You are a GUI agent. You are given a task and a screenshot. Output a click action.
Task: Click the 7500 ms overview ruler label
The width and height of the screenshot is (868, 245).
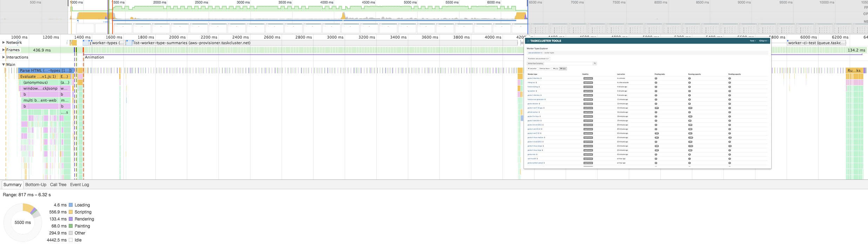pos(619,2)
